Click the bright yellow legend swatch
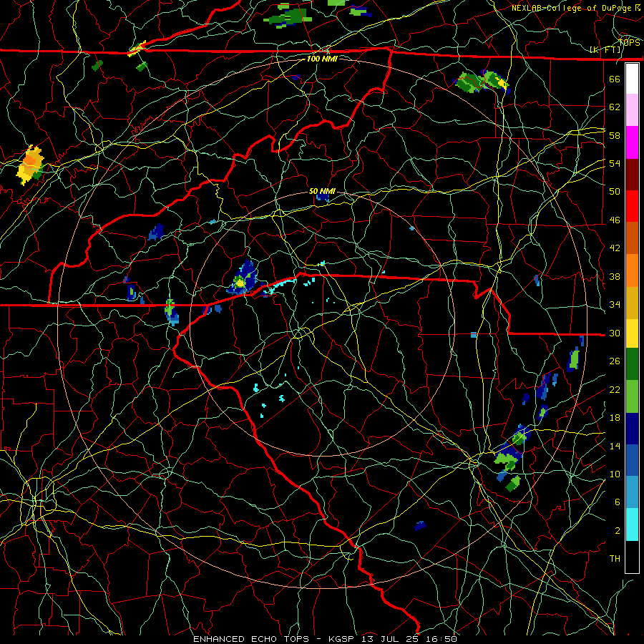Image resolution: width=644 pixels, height=644 pixels. pos(632,333)
